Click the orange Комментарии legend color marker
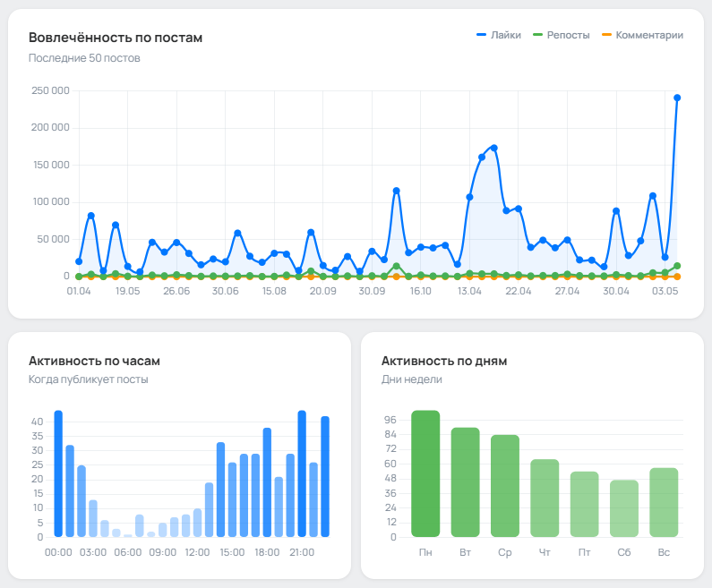712x588 pixels. (606, 36)
